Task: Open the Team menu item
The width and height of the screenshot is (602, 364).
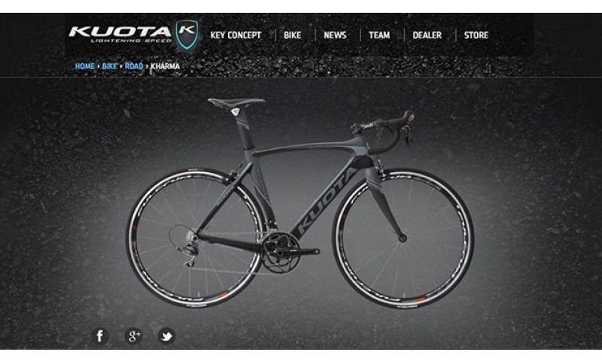Action: 379,35
